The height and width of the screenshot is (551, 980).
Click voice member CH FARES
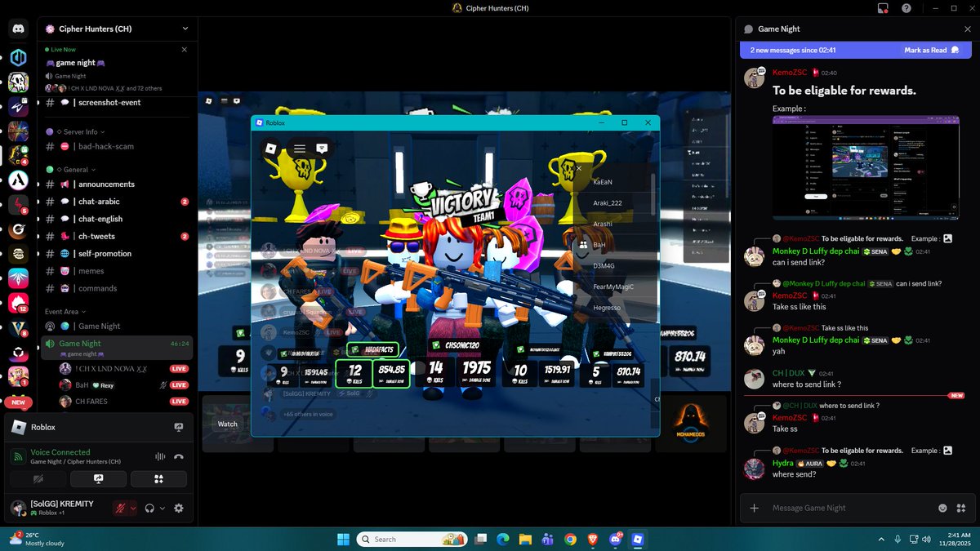tap(122, 402)
